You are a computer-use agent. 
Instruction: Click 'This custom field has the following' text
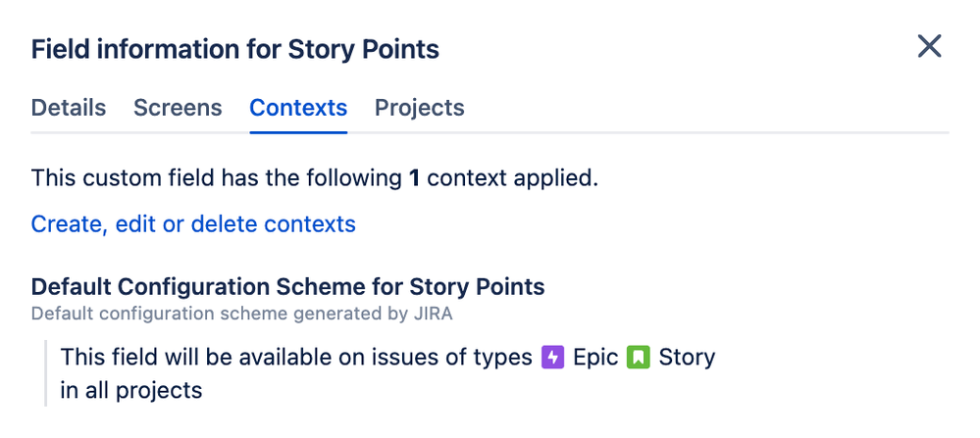(216, 178)
